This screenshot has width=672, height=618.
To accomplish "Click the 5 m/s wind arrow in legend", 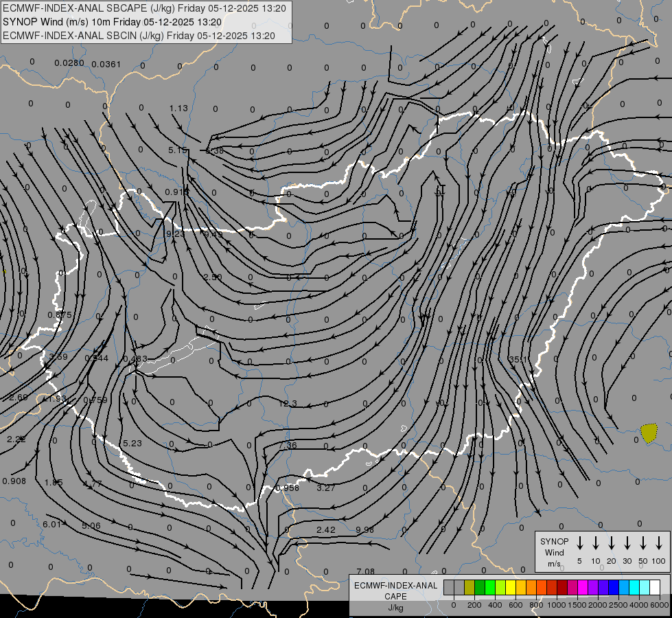I will [x=580, y=543].
